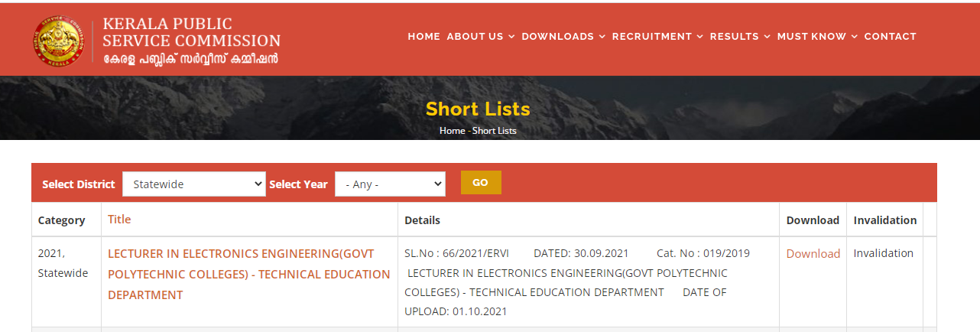Click the 'SL.No : 66/2021/ERVI' details text

[x=456, y=253]
